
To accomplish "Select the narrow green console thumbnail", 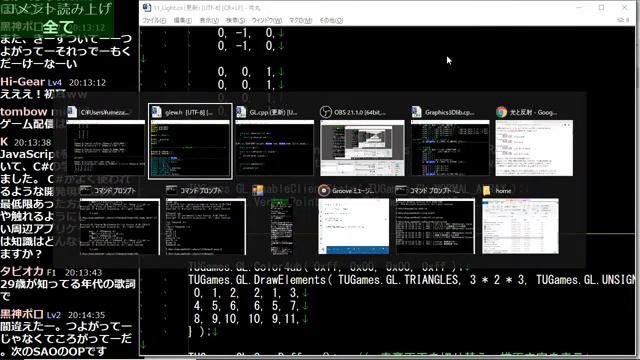I will coord(282,226).
